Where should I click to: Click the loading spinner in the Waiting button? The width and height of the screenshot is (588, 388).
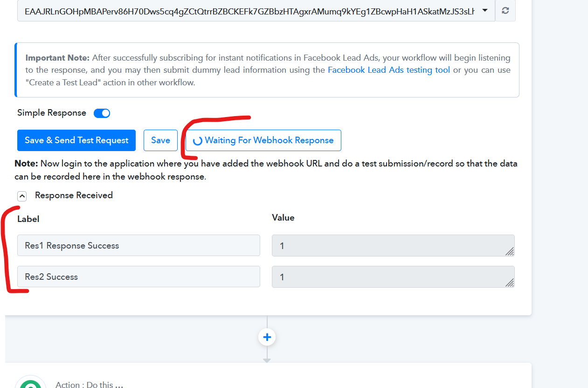point(197,141)
